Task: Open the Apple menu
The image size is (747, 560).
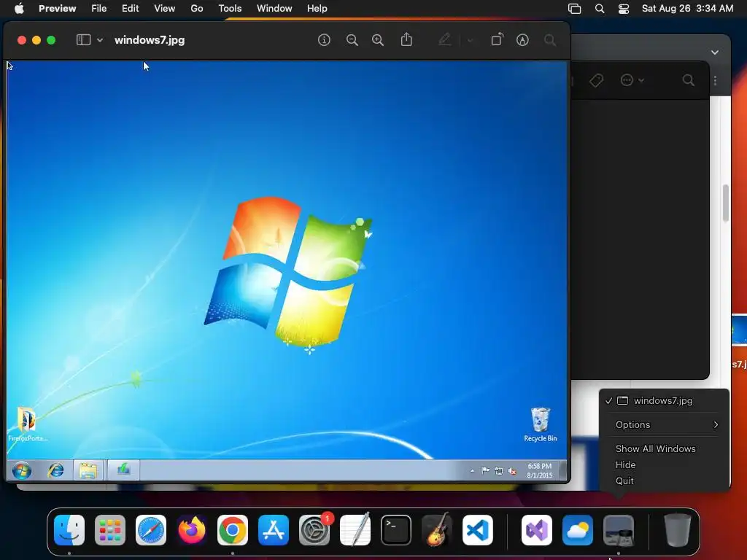Action: coord(19,9)
